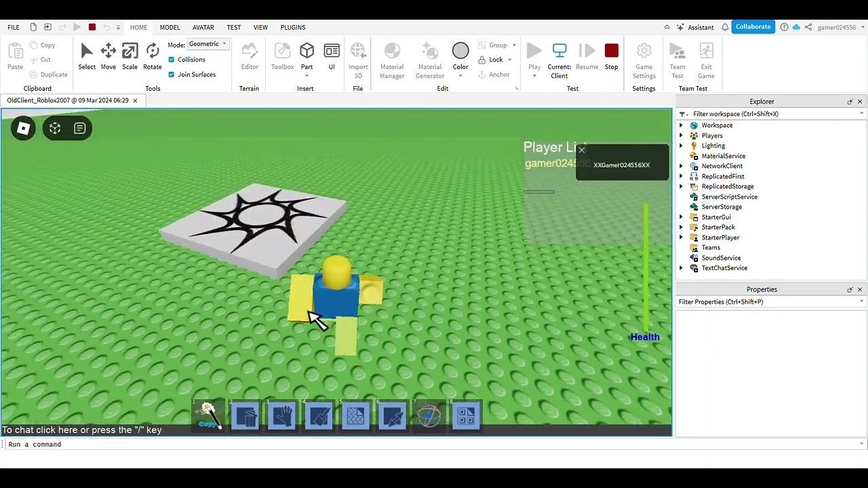
Task: Click the Run a command bar
Action: 434,444
